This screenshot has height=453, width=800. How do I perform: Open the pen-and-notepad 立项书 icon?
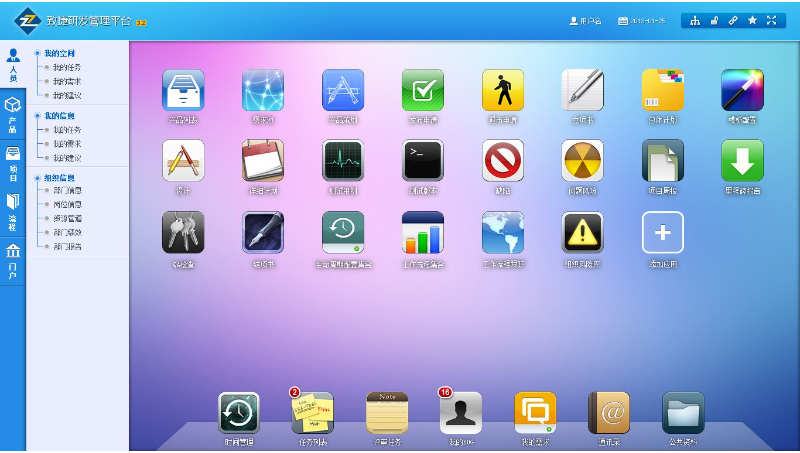click(583, 90)
